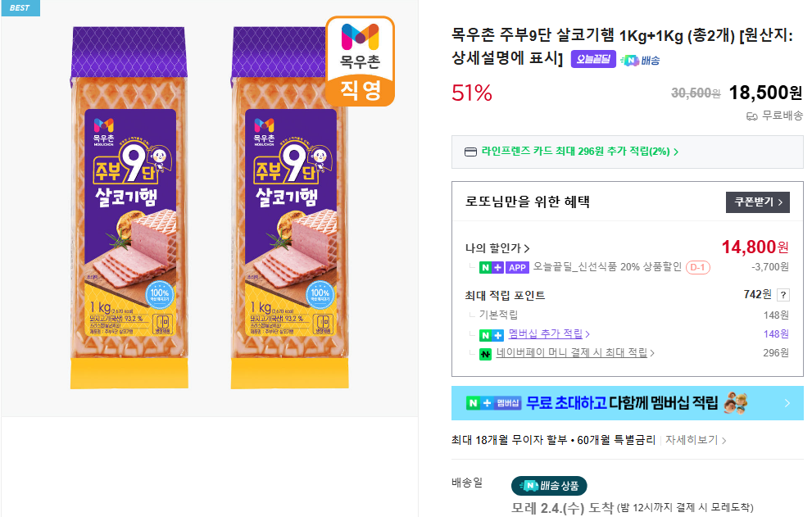Click the 무료 초대하고 멤버십 적립 banner

pyautogui.click(x=627, y=402)
